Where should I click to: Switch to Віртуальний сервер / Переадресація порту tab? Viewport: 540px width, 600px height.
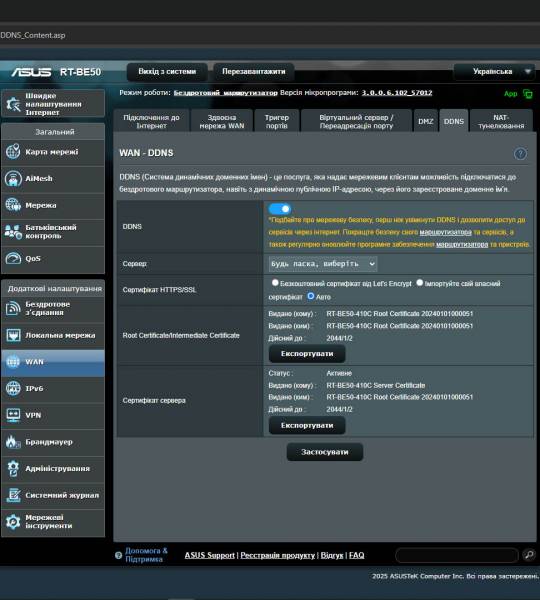click(x=356, y=121)
